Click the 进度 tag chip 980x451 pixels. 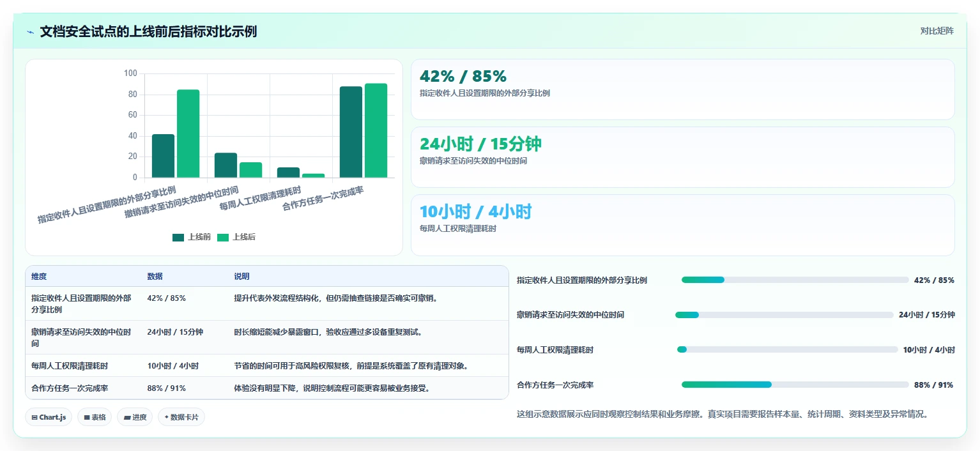pyautogui.click(x=135, y=417)
